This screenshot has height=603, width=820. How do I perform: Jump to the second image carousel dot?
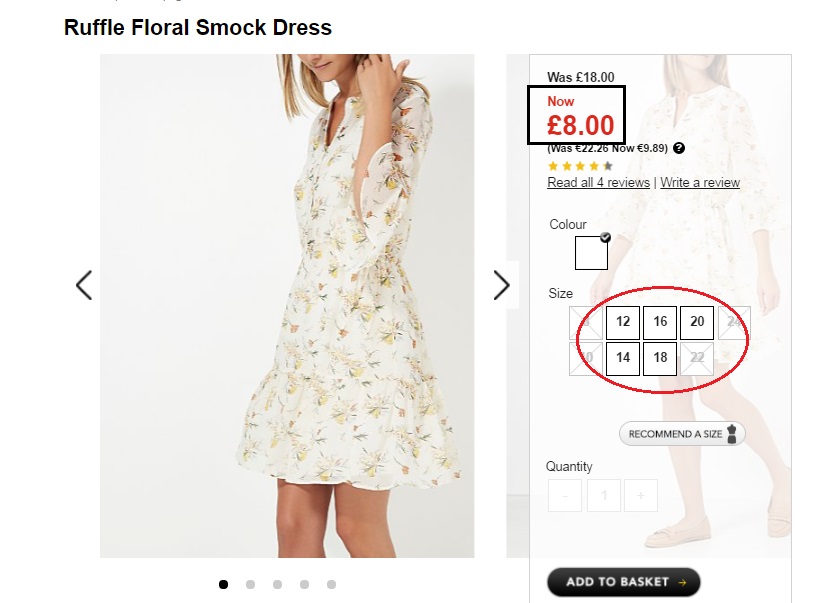(250, 584)
